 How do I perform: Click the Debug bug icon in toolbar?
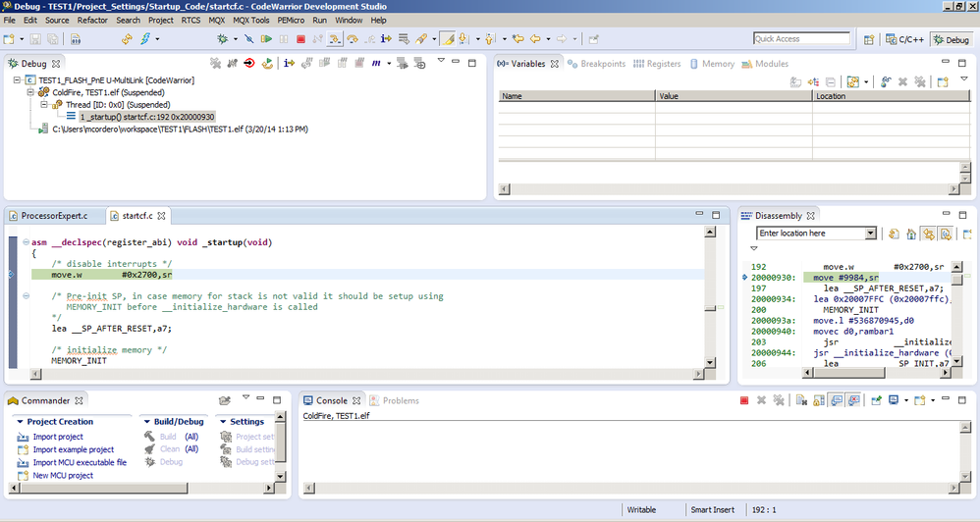click(223, 39)
